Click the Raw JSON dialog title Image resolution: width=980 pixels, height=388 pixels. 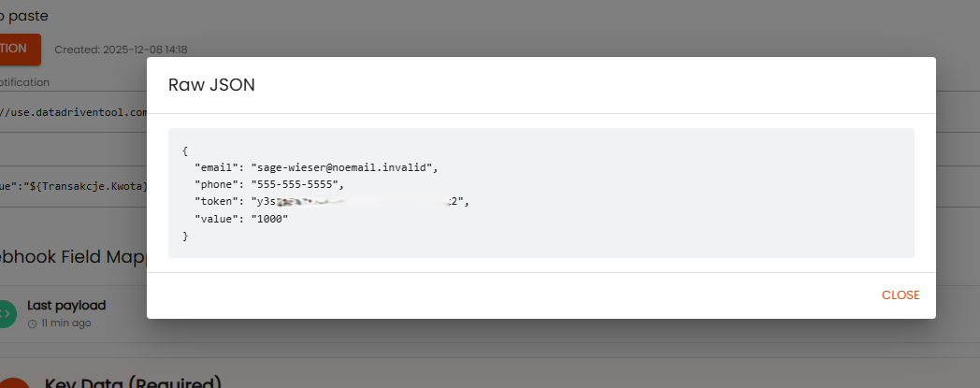211,85
